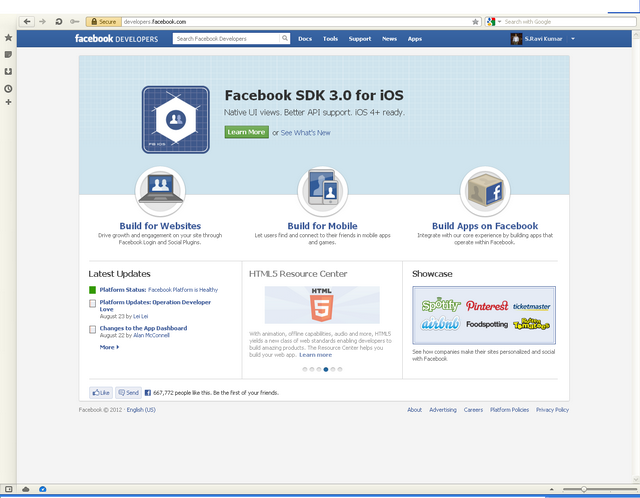640x498 pixels.
Task: Open the Build for Websites heading link
Action: point(160,226)
